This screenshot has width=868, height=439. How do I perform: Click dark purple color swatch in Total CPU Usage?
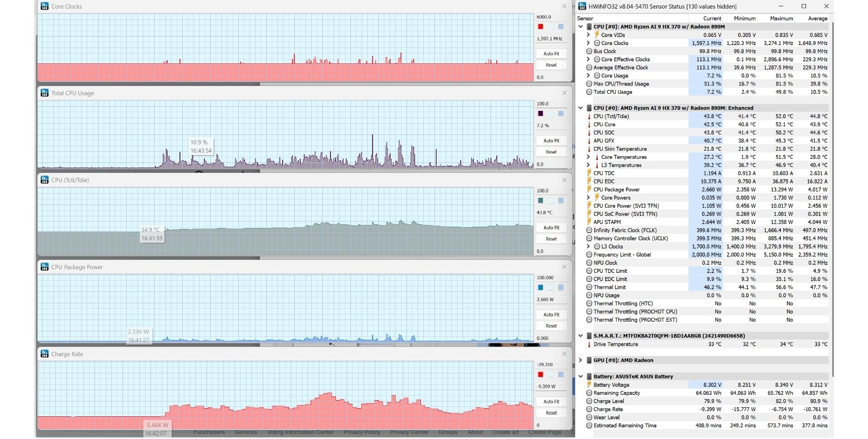click(540, 114)
